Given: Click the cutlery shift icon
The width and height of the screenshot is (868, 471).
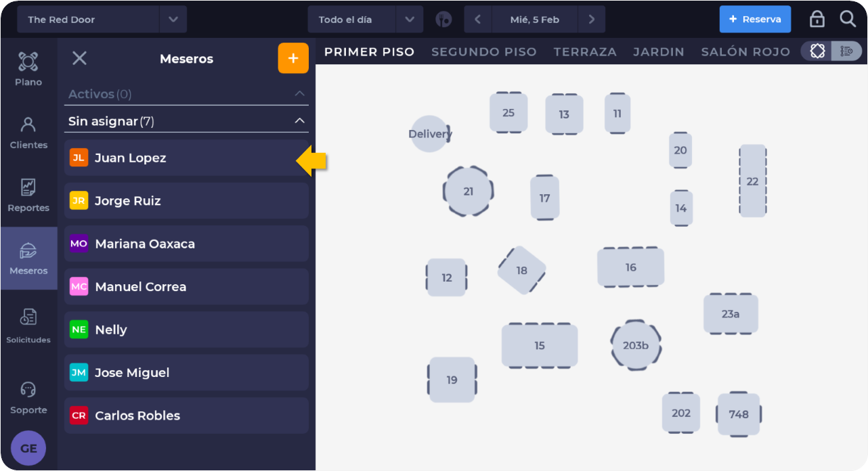Looking at the screenshot, I should click(x=443, y=19).
